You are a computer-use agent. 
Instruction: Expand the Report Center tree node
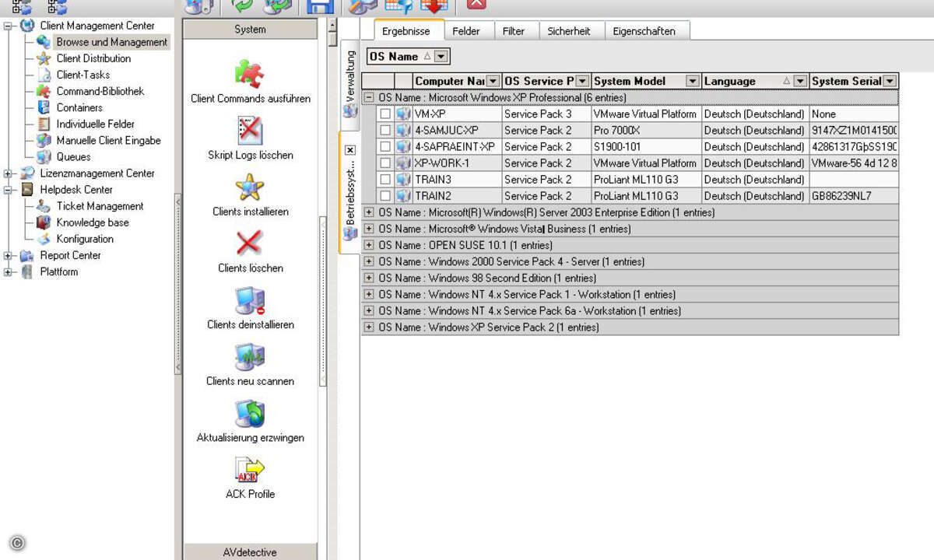8,255
